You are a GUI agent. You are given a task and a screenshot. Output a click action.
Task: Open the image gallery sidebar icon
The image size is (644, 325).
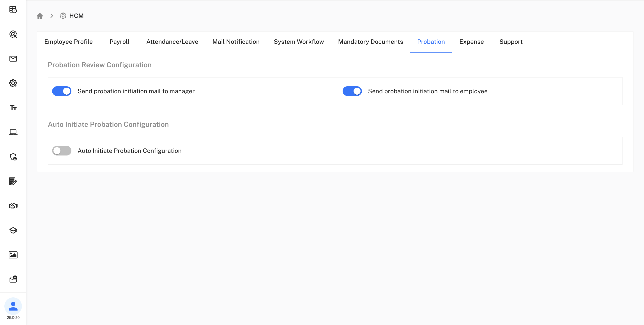[13, 255]
